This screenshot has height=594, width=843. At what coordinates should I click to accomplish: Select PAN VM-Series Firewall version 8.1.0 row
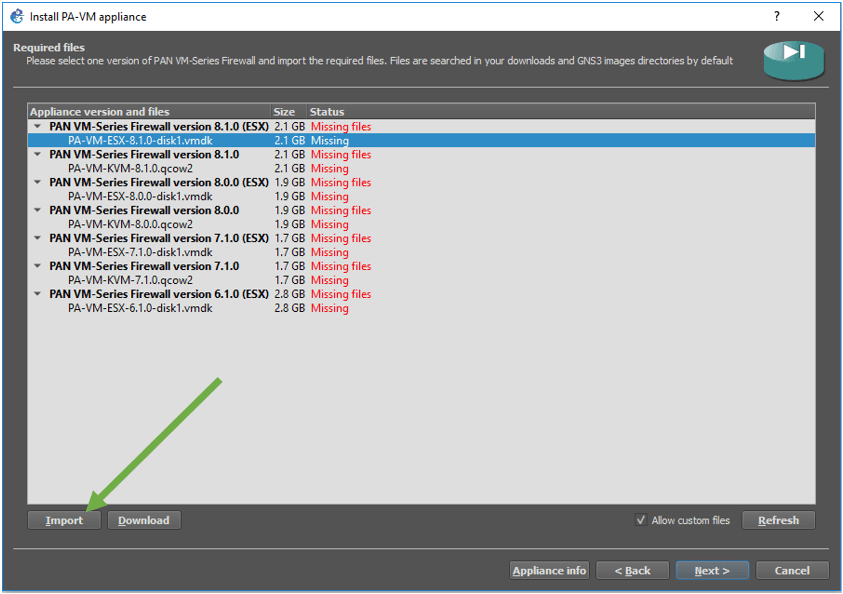click(x=422, y=154)
